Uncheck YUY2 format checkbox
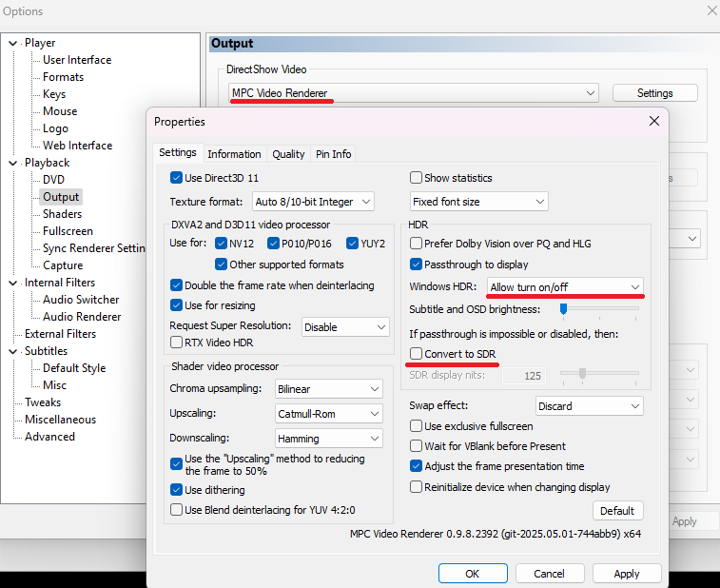The height and width of the screenshot is (588, 720). 352,244
